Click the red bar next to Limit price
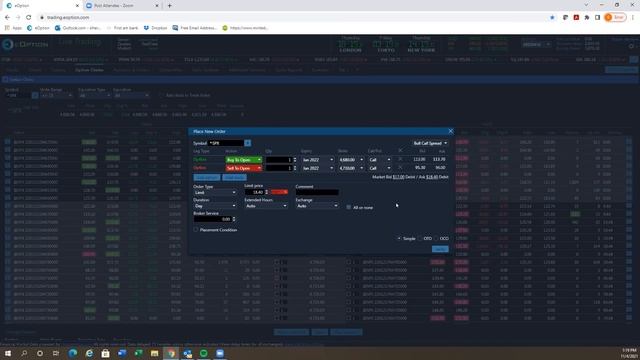Viewport: 640px width, 360px height. [x=279, y=192]
